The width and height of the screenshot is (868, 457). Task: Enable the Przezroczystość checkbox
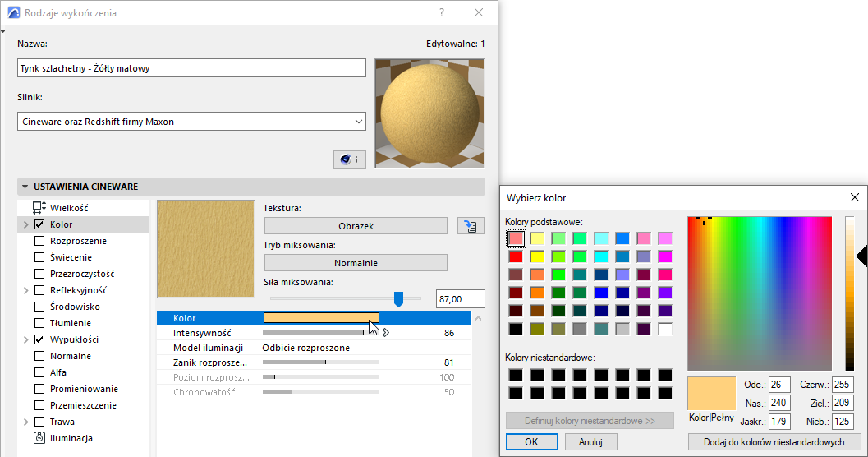point(39,274)
